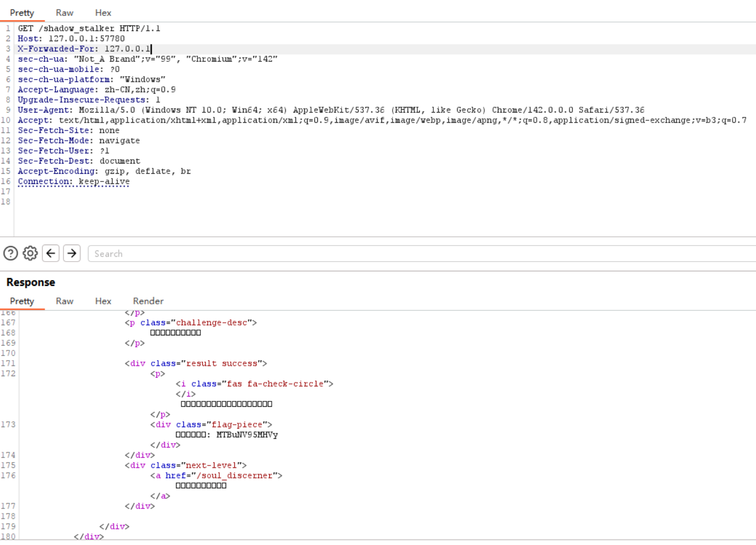Click the Connection: keep-alive header
The height and width of the screenshot is (545, 756).
[x=74, y=182]
